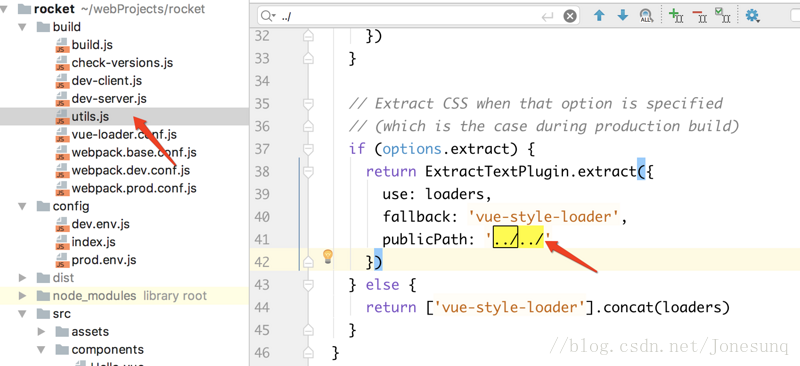
Task: Click the build folder icon
Action: pos(43,27)
